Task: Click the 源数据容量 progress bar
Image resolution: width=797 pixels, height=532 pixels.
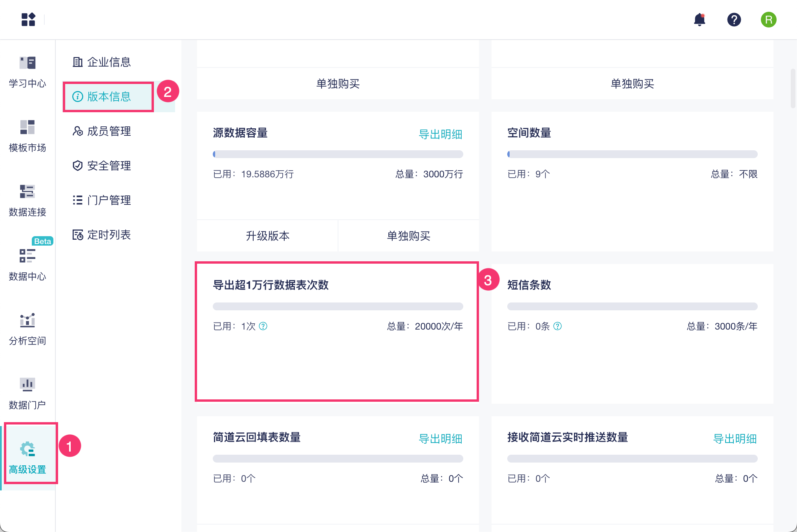Action: [x=338, y=154]
